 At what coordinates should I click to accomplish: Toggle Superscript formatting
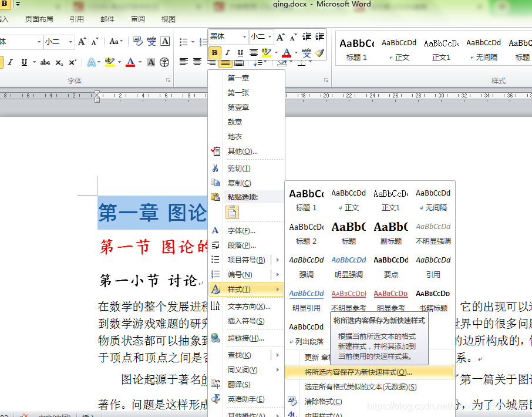[x=73, y=62]
